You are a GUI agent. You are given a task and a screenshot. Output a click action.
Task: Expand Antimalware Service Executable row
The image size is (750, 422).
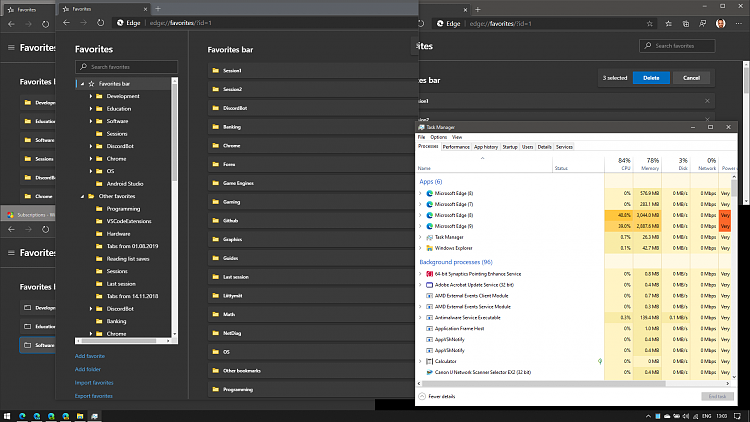(x=420, y=318)
